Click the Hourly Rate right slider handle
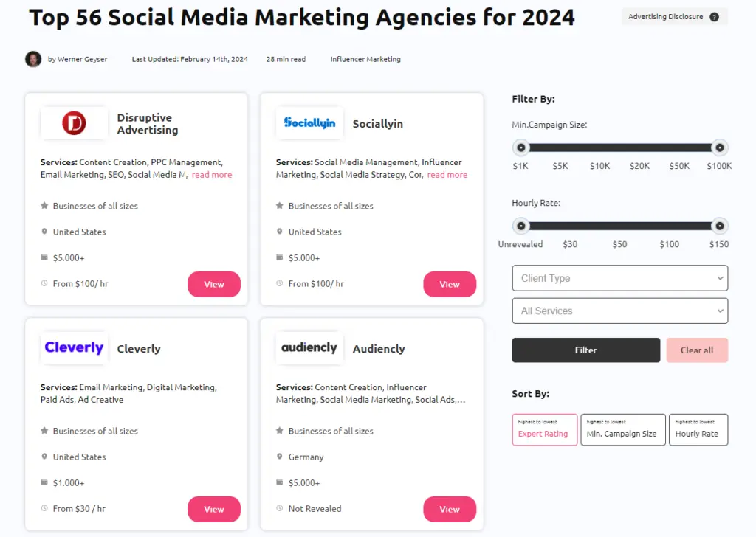Image resolution: width=756 pixels, height=537 pixels. tap(719, 226)
